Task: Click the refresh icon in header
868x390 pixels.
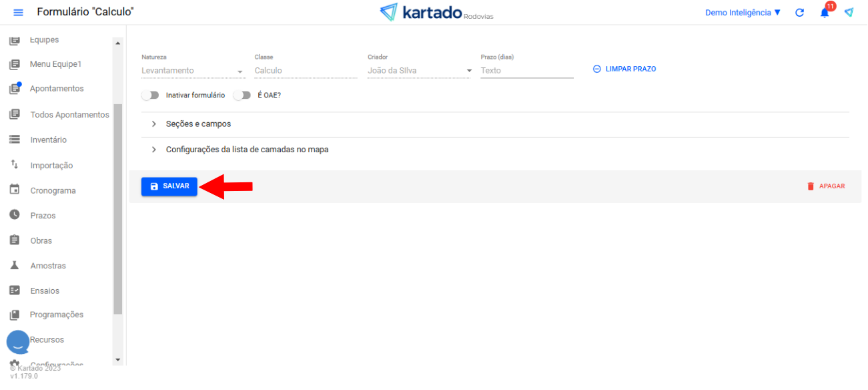Action: [x=799, y=13]
